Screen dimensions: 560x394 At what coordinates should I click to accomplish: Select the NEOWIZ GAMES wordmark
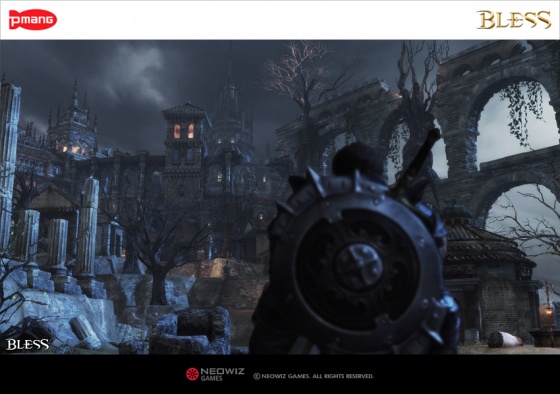click(x=222, y=374)
